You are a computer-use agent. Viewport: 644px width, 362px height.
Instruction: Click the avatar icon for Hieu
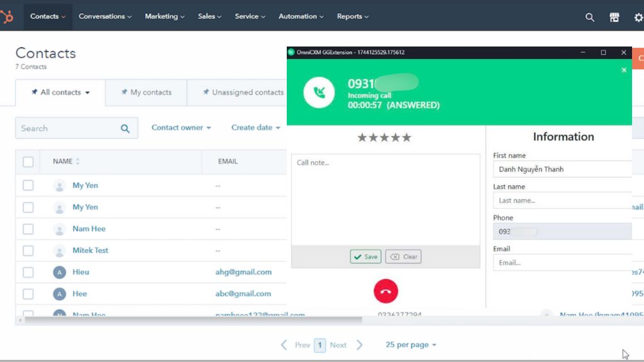point(60,272)
